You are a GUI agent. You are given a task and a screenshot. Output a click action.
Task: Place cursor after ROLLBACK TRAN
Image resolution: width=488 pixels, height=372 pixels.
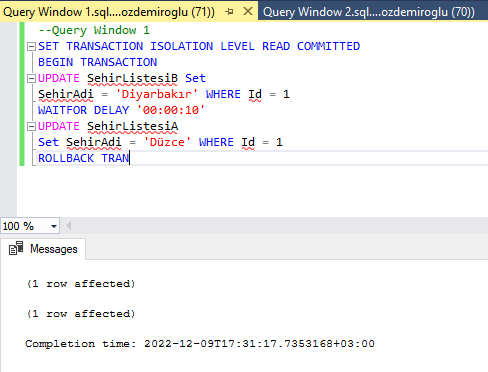[x=130, y=158]
